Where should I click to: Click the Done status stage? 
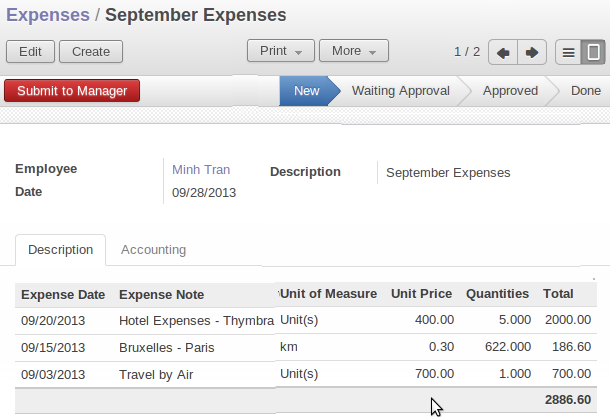585,91
